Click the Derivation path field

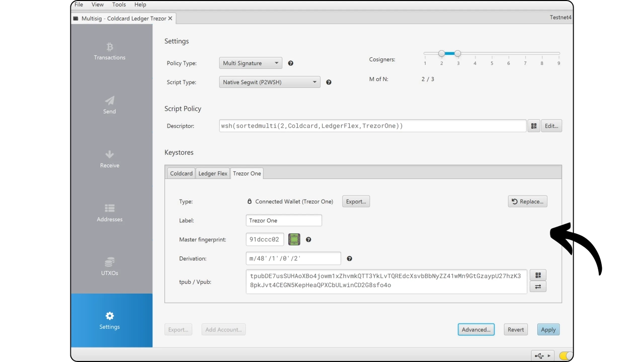pos(293,259)
